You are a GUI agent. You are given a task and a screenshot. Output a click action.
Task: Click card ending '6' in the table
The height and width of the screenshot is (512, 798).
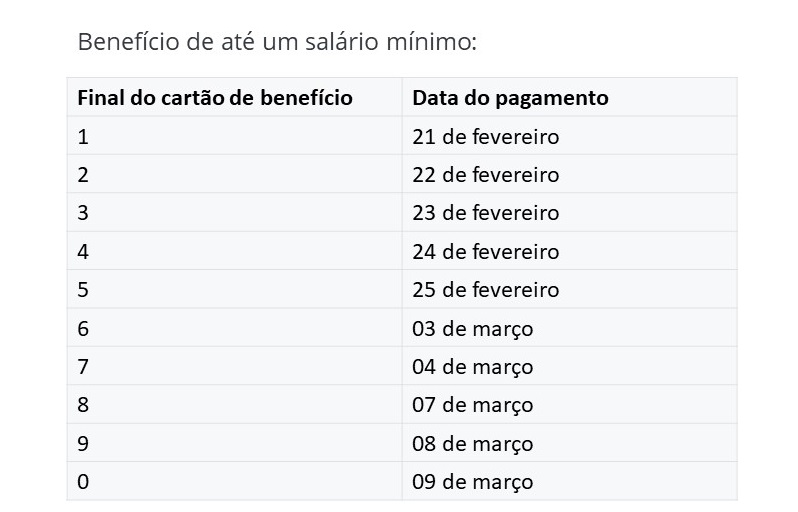pos(83,329)
